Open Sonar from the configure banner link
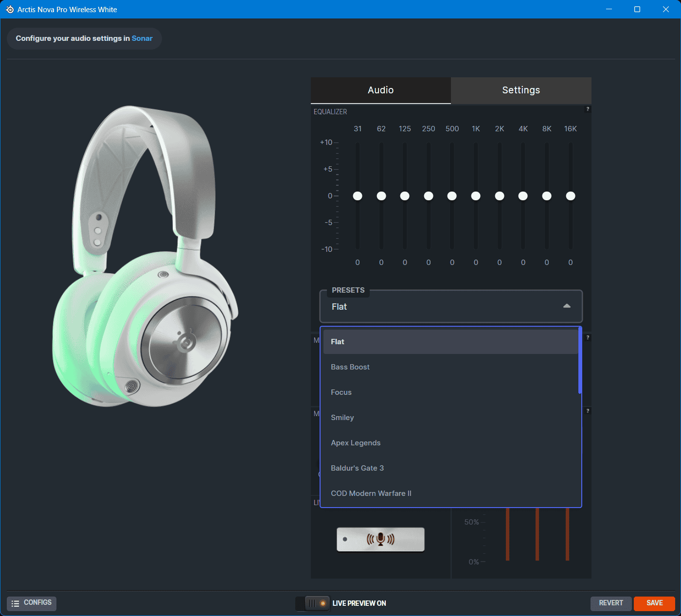 pyautogui.click(x=142, y=38)
